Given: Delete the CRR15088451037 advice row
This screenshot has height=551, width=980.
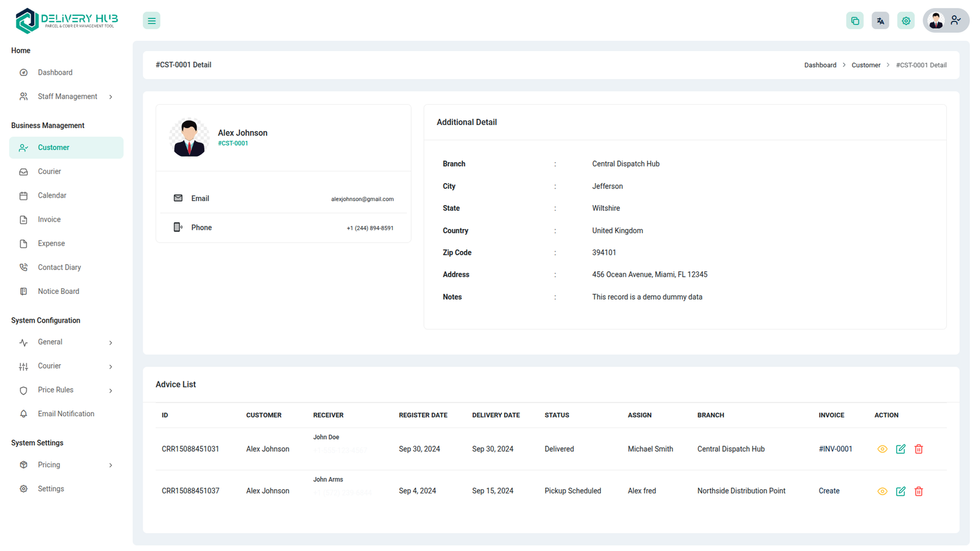Looking at the screenshot, I should (x=919, y=492).
